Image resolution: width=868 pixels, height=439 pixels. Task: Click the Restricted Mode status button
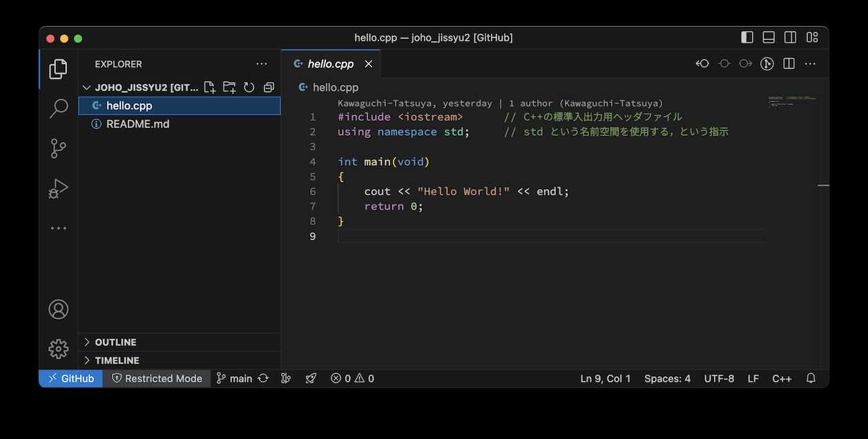tap(157, 378)
